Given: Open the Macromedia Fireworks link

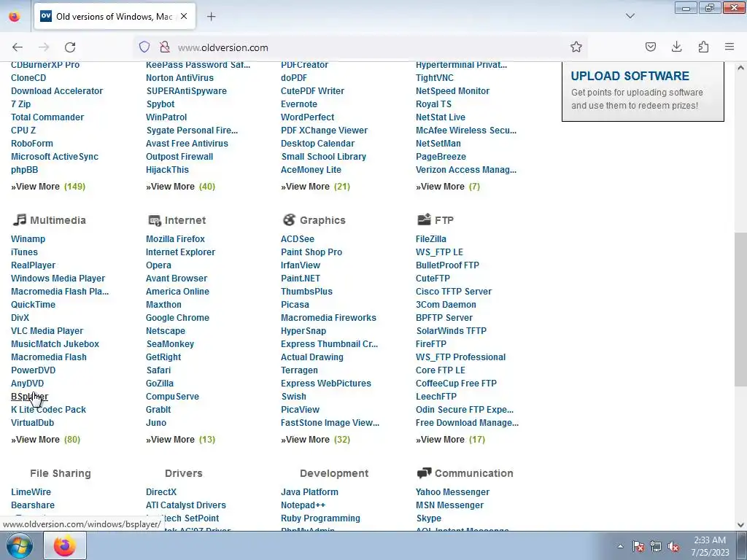Looking at the screenshot, I should (x=328, y=318).
